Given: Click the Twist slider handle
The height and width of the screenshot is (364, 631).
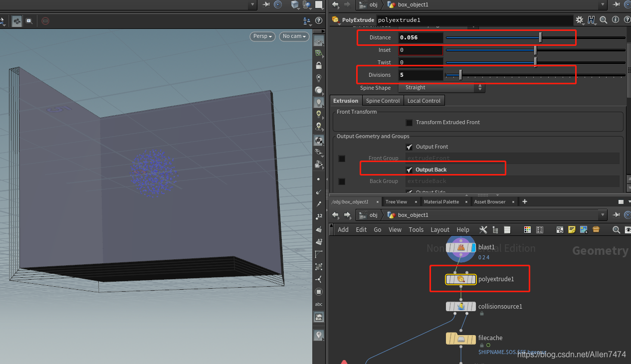Looking at the screenshot, I should (535, 62).
